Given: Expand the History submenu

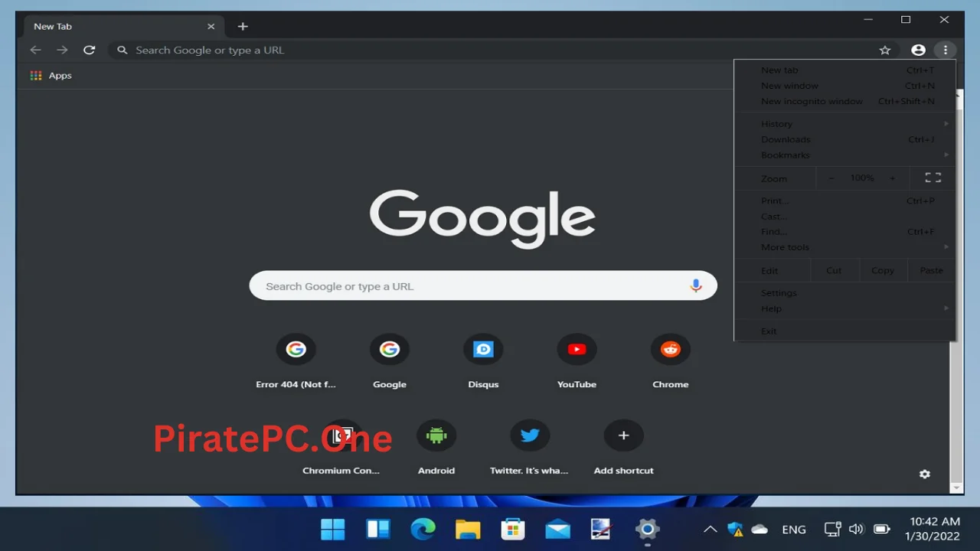Looking at the screenshot, I should point(845,124).
